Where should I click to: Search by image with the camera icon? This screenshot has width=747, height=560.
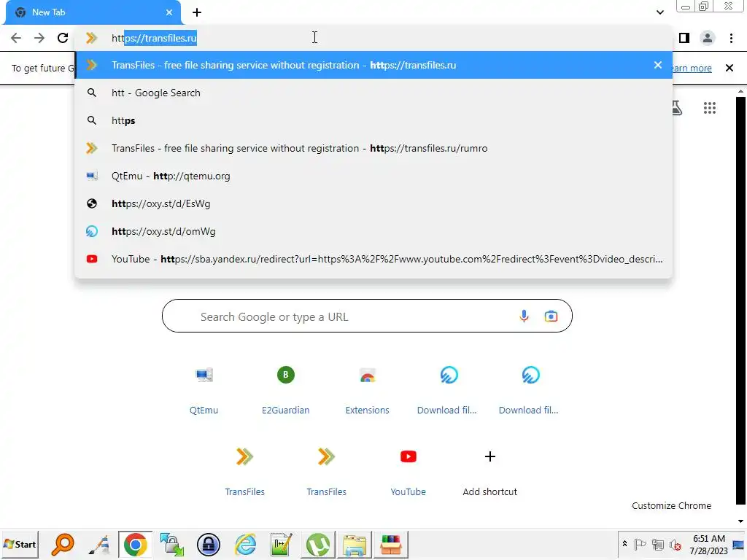pos(551,316)
